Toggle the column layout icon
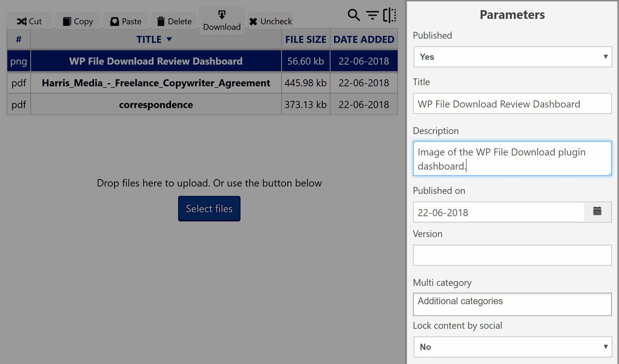The height and width of the screenshot is (364, 619). coord(390,15)
